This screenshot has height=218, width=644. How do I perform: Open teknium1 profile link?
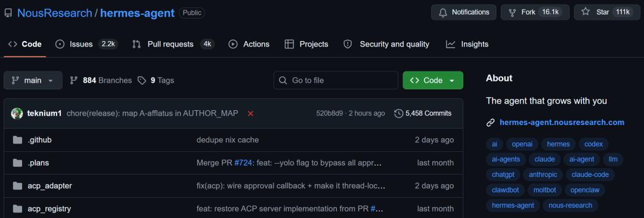(x=44, y=113)
